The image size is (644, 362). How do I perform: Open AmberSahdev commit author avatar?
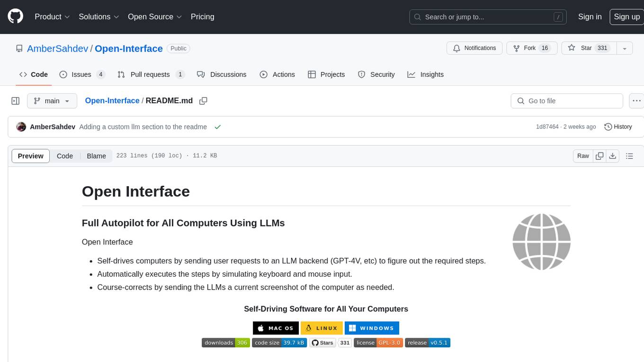[x=21, y=127]
